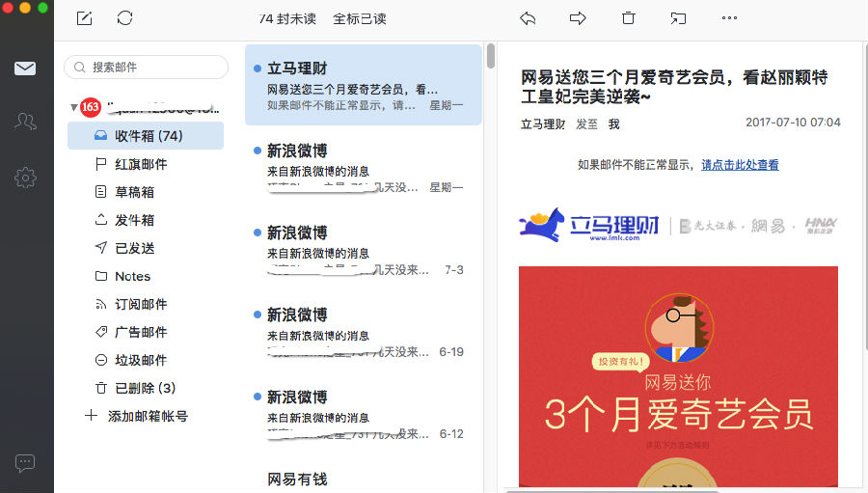868x493 pixels.
Task: Click the trash delete icon in toolbar
Action: [x=628, y=18]
